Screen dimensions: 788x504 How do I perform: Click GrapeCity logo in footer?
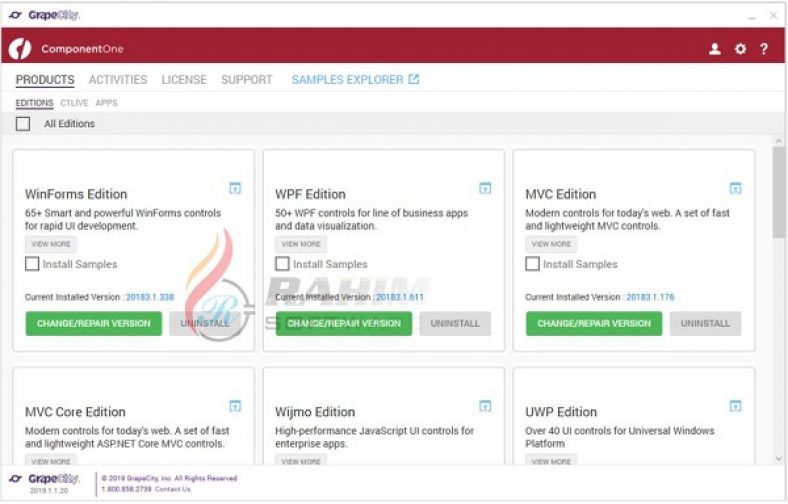tap(44, 478)
